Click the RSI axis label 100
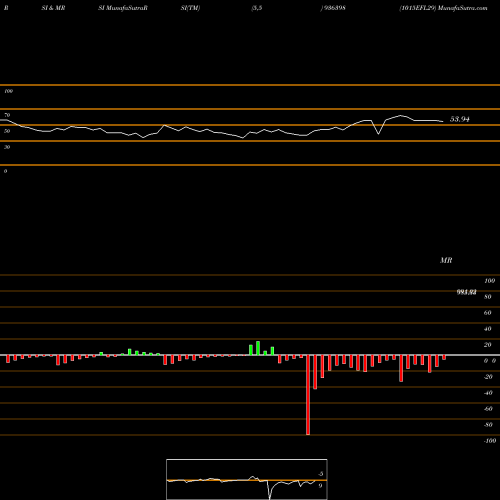500x500 pixels. 8,91
